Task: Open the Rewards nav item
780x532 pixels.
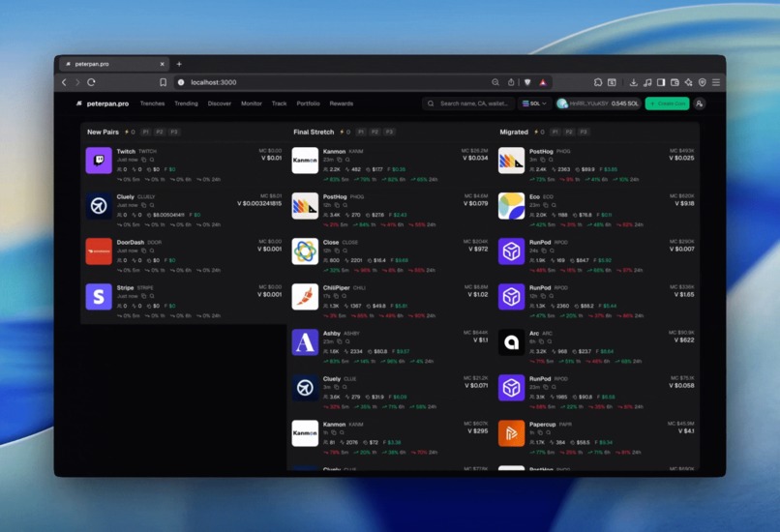Action: click(342, 103)
